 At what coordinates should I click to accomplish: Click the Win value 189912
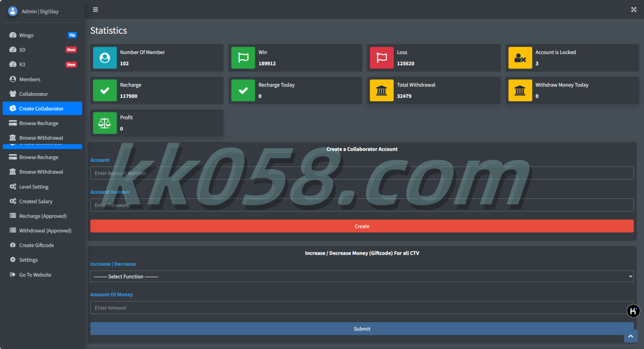click(x=267, y=64)
